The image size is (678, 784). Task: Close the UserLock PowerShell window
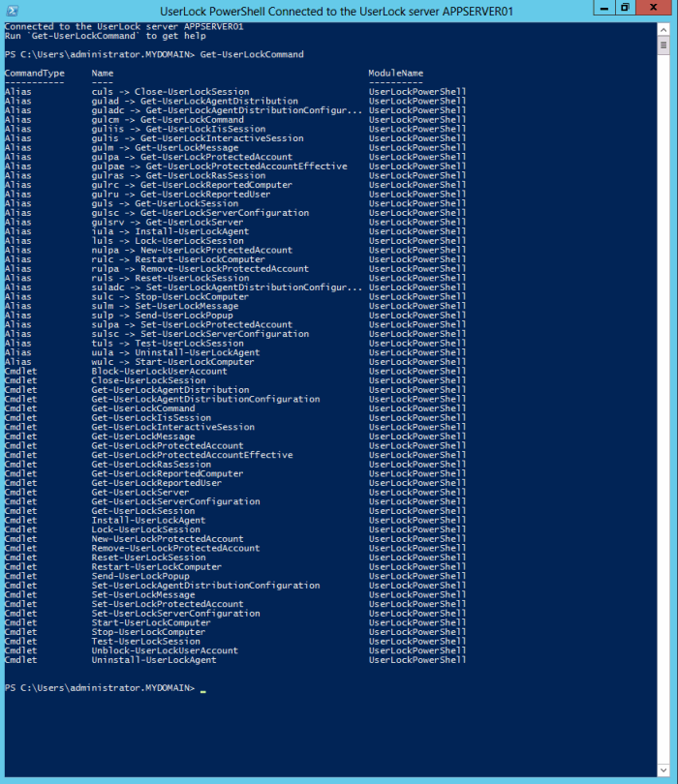click(x=654, y=8)
